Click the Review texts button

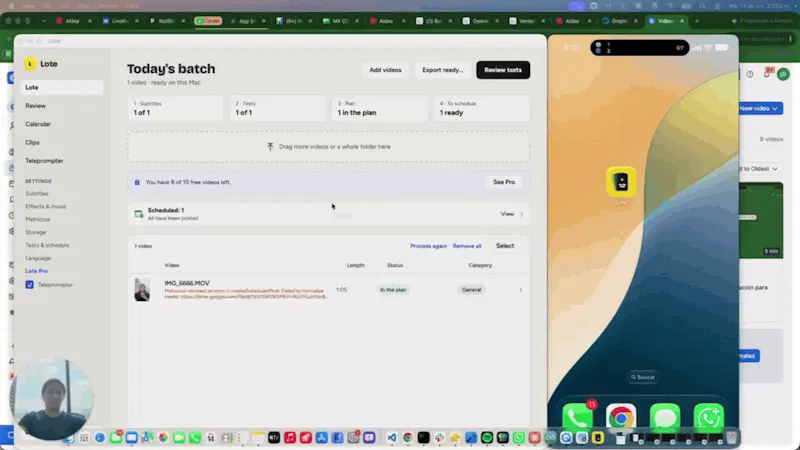pos(503,70)
